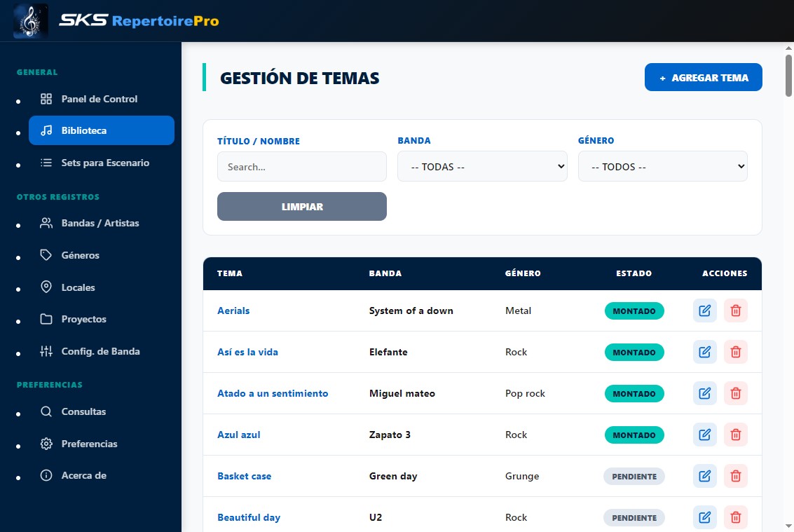
Task: Click the edit icon for Aerials
Action: click(704, 311)
